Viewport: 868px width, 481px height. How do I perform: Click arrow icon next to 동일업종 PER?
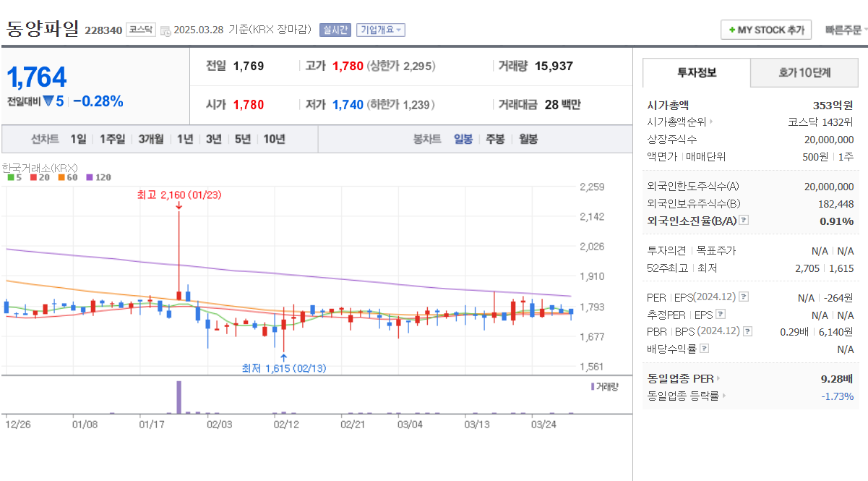tap(718, 378)
